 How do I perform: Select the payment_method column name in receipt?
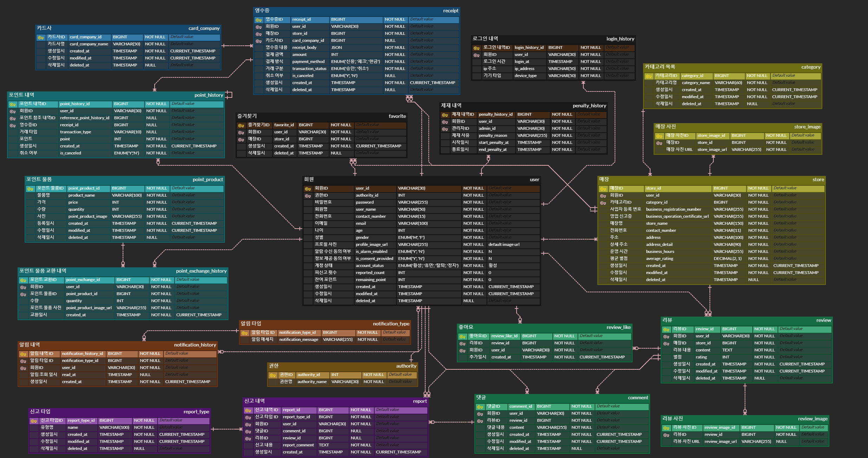pyautogui.click(x=308, y=62)
